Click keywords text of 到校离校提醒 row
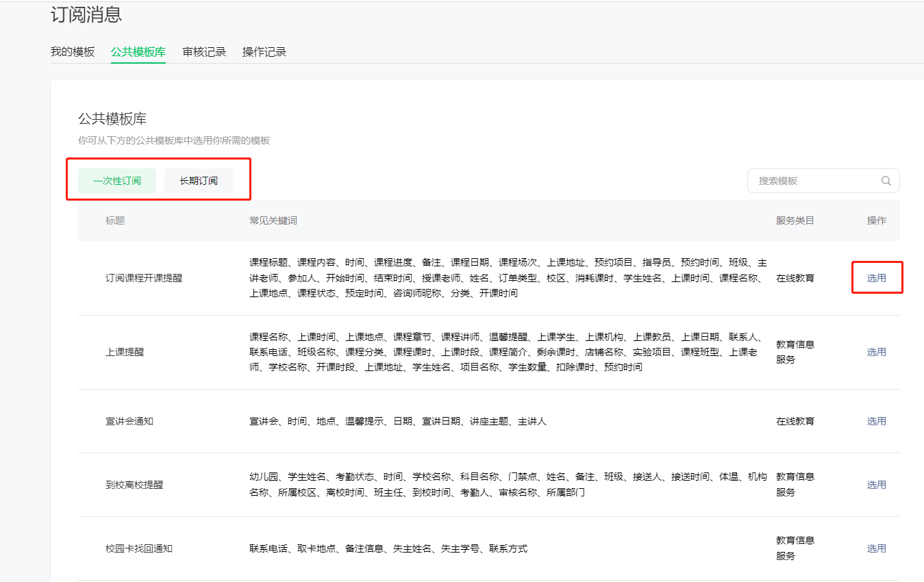This screenshot has width=924, height=582. (508, 485)
